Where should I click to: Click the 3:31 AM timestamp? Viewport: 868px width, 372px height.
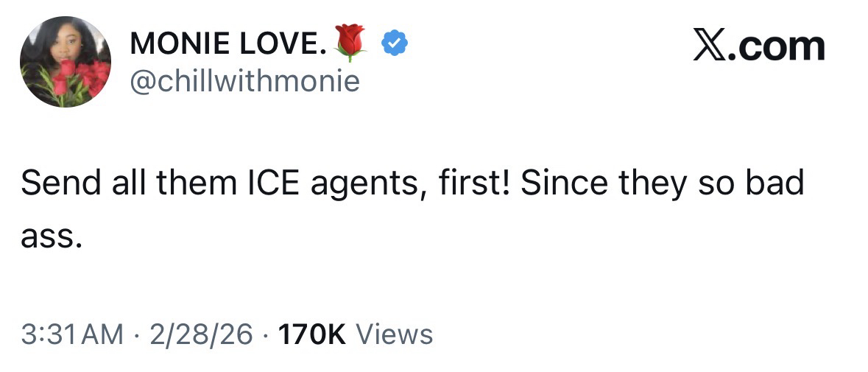[x=72, y=334]
